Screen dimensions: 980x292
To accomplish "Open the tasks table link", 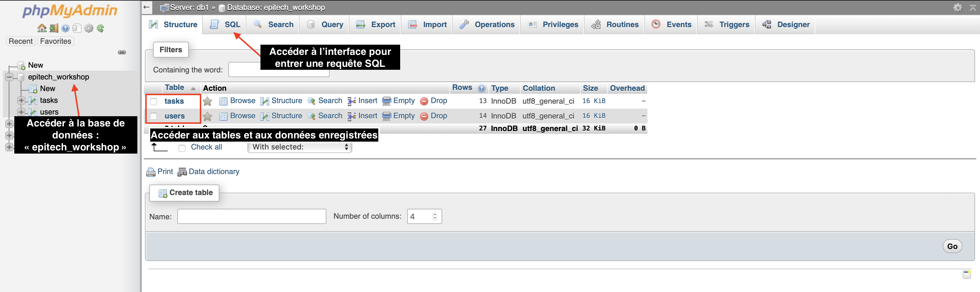I will pos(174,101).
